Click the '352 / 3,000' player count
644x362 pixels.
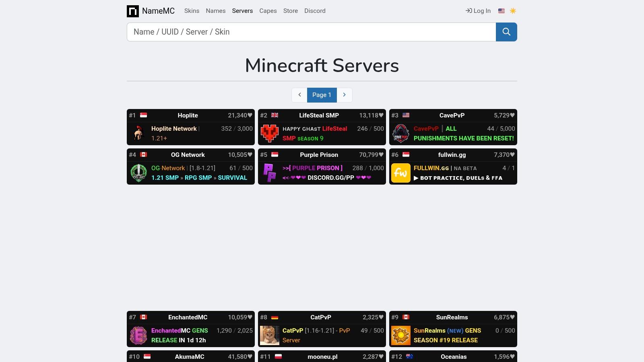237,129
